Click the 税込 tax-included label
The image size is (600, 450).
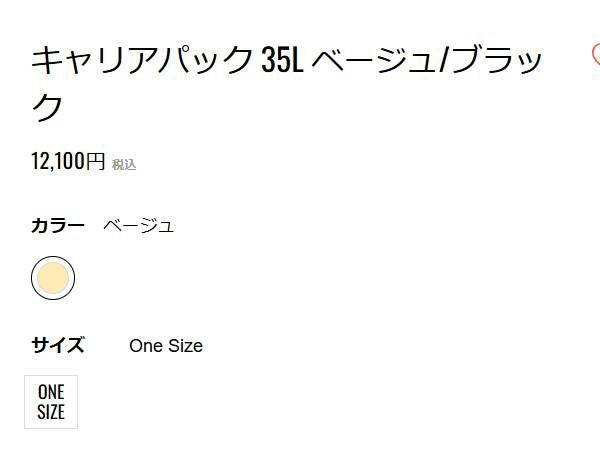click(x=124, y=165)
